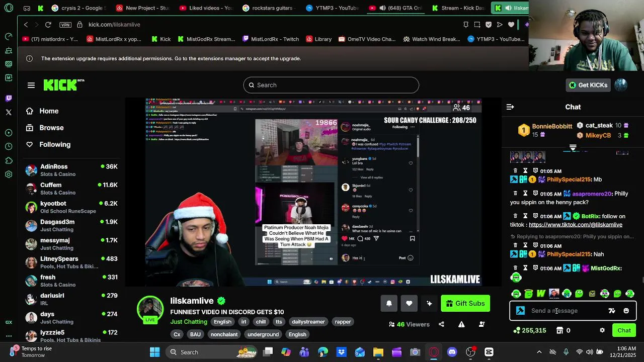The width and height of the screenshot is (644, 362).
Task: Timeout asapromero20 with hourglass icon
Action: 525,194
